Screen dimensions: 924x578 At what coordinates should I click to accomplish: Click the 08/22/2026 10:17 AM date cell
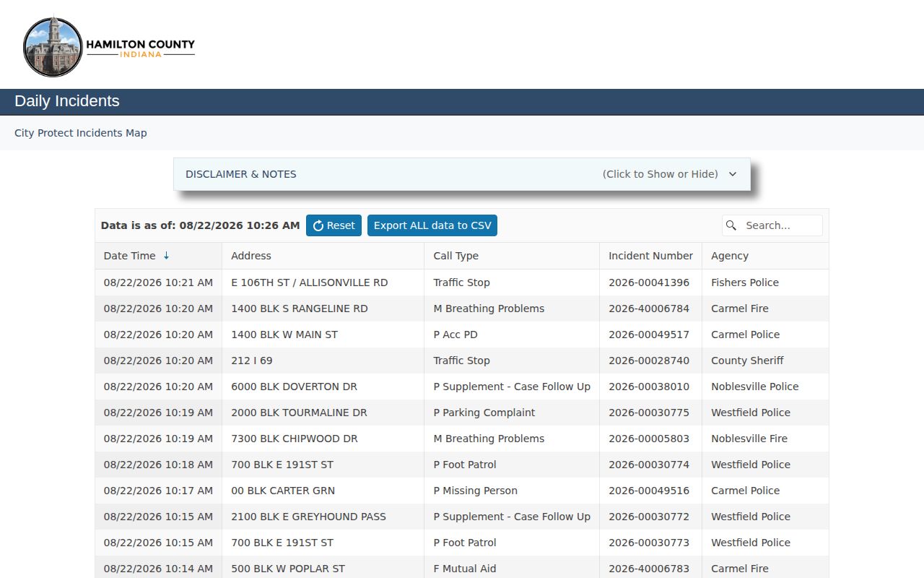[x=158, y=491]
